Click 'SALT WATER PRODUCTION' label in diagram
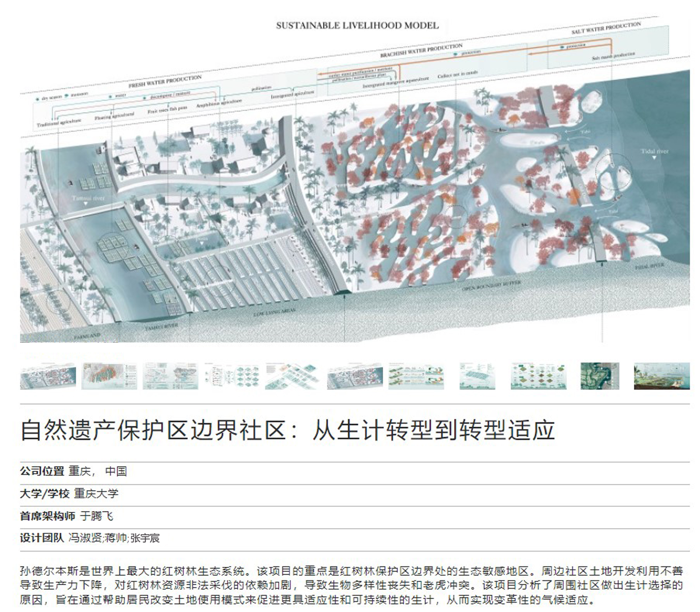 click(x=606, y=28)
